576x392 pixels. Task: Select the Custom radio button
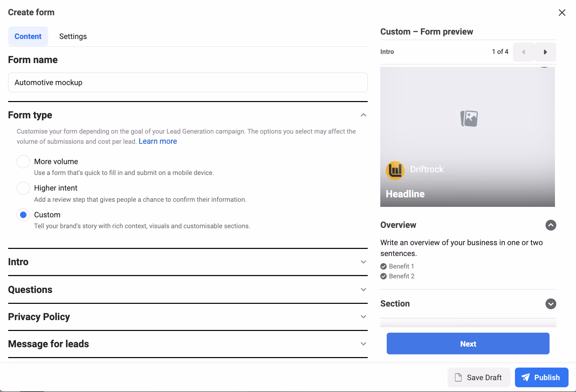click(23, 215)
